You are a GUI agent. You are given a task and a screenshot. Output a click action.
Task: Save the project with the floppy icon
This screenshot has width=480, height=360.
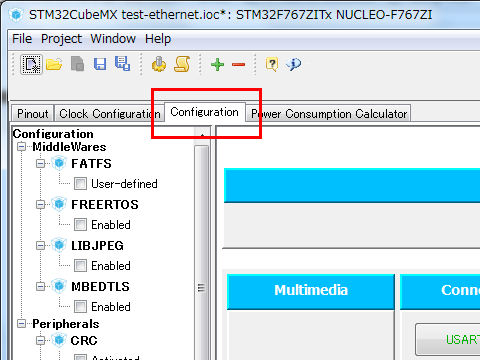(x=100, y=64)
